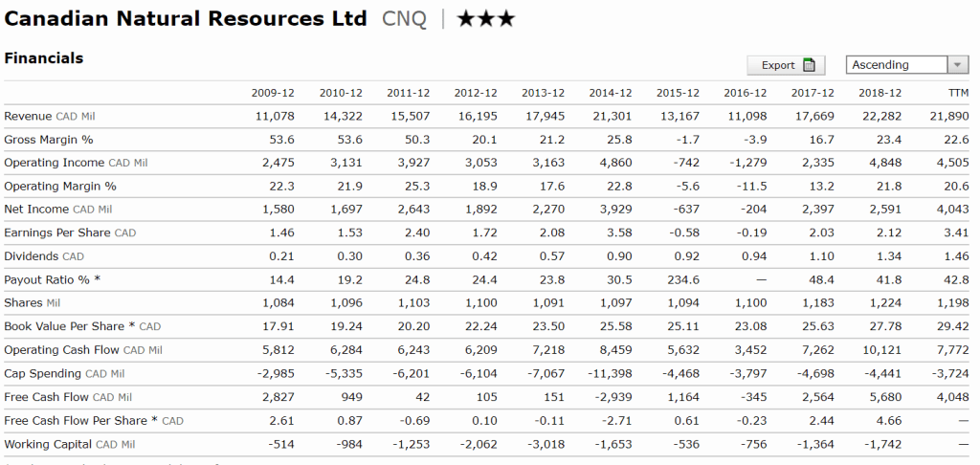Click the Net Income row label
The height and width of the screenshot is (465, 980).
pyautogui.click(x=58, y=210)
